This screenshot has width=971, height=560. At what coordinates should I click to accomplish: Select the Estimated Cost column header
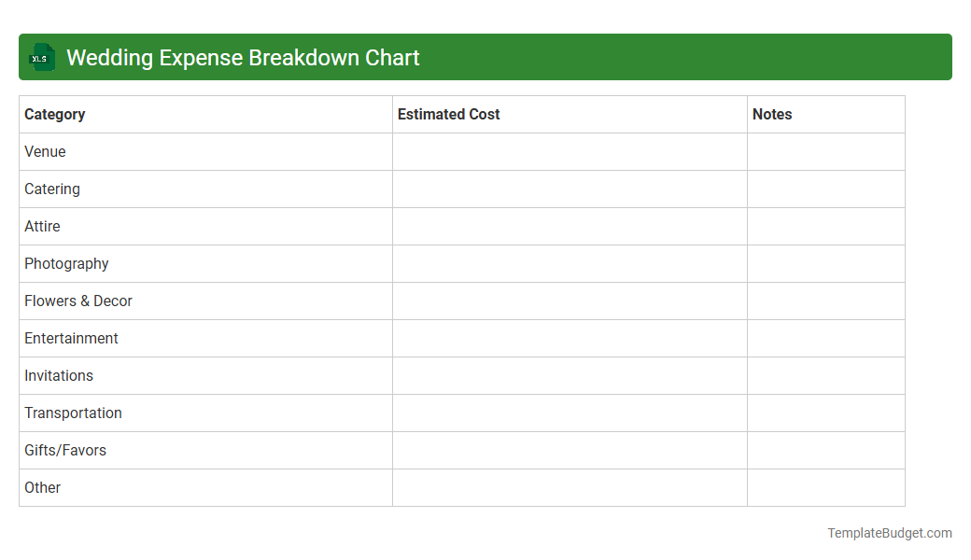(x=449, y=114)
